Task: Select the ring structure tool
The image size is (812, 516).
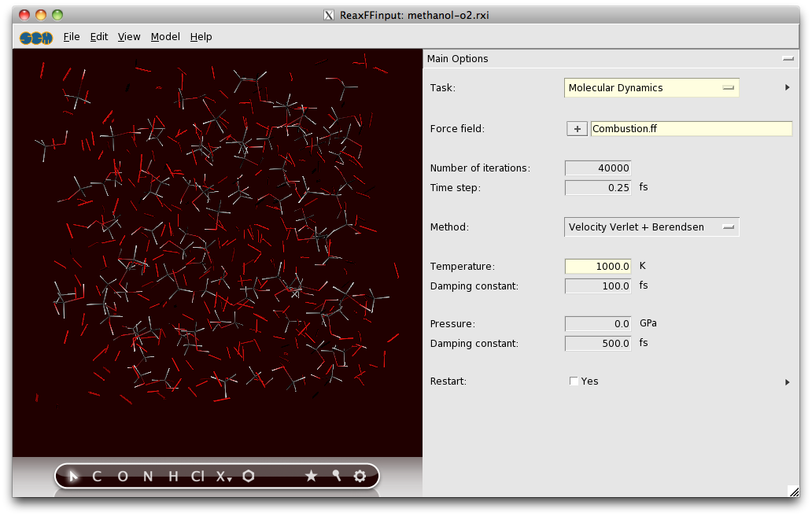Action: tap(249, 476)
